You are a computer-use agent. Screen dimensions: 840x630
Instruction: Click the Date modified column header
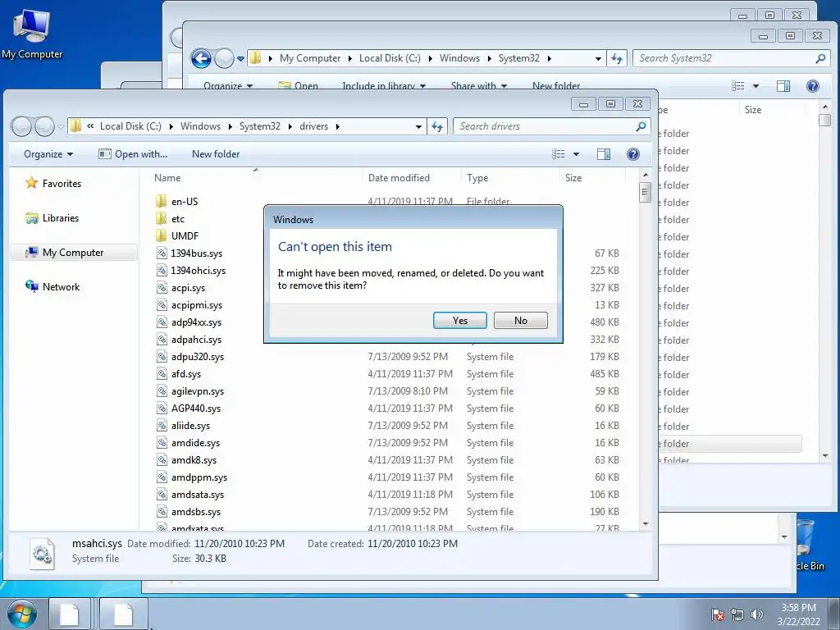(399, 178)
